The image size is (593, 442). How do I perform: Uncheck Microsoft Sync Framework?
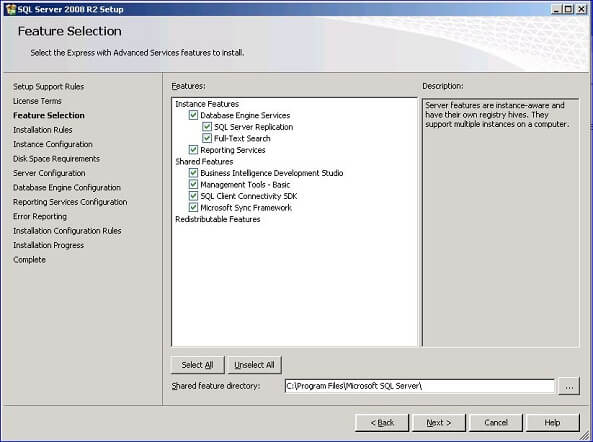tap(193, 208)
